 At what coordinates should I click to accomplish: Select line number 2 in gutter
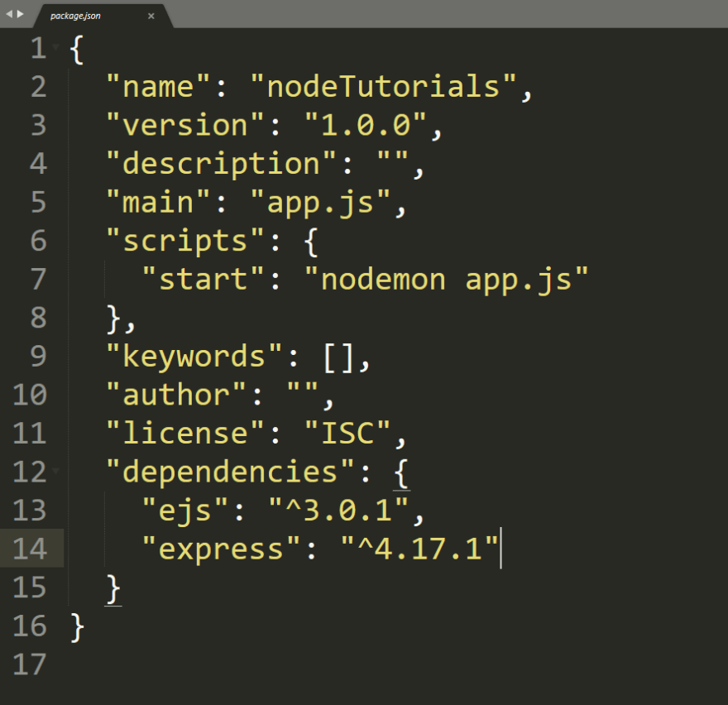tap(39, 87)
